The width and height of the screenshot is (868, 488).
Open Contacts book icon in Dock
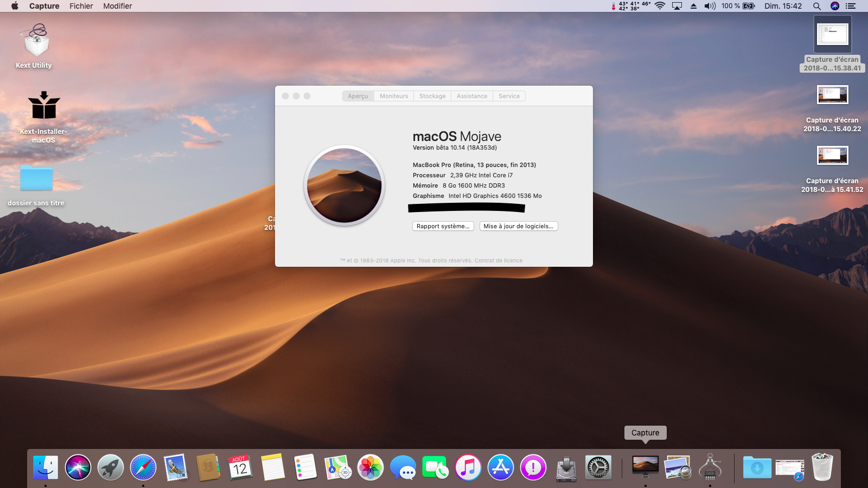coord(208,467)
